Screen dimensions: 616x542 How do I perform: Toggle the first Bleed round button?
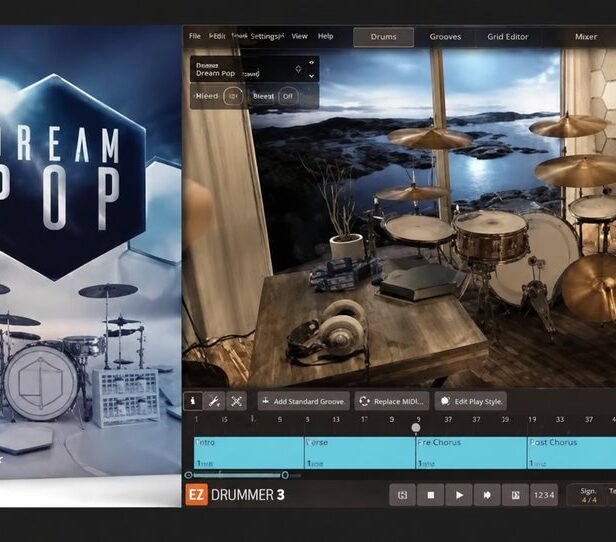click(233, 96)
